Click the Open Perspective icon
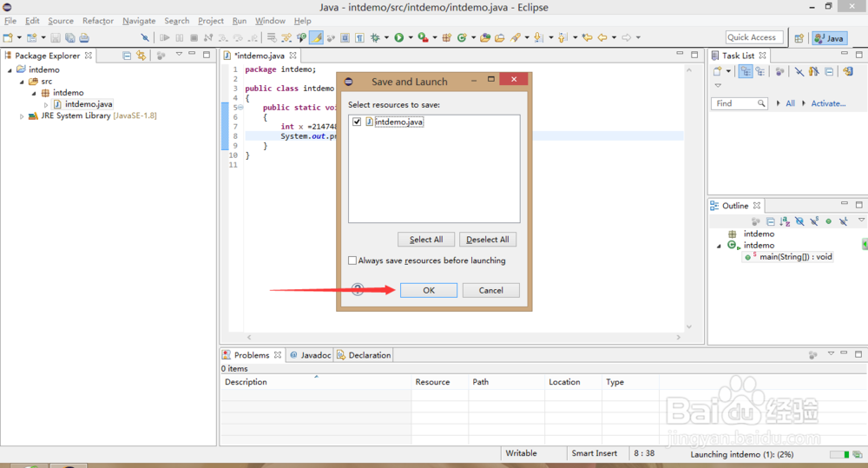 (799, 38)
